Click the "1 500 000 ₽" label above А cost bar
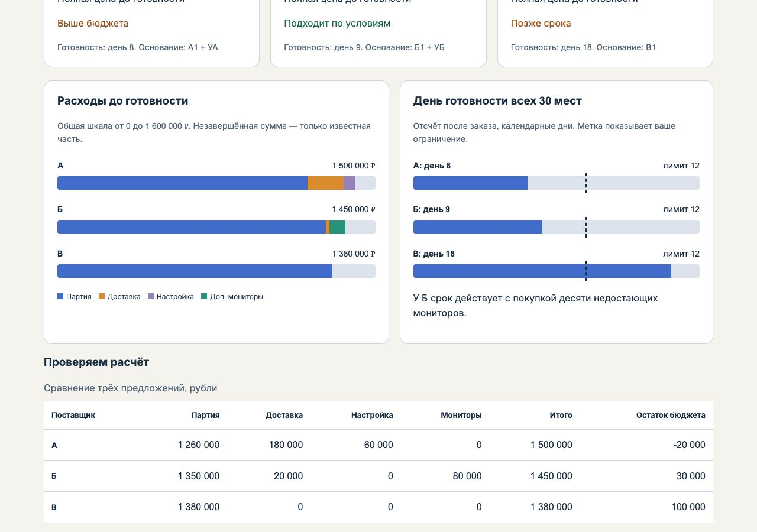 [x=354, y=166]
